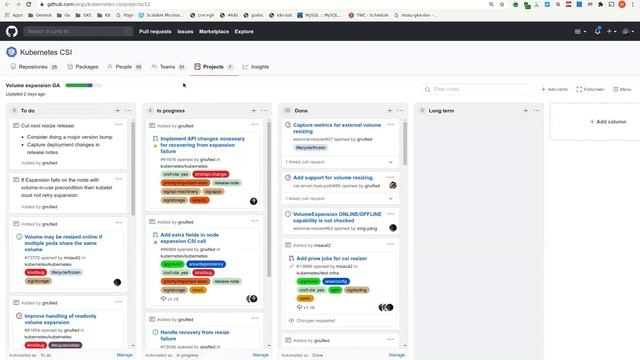Open menu on Add extra fields card
Viewport: 640px width, 360px height.
pyautogui.click(x=255, y=221)
